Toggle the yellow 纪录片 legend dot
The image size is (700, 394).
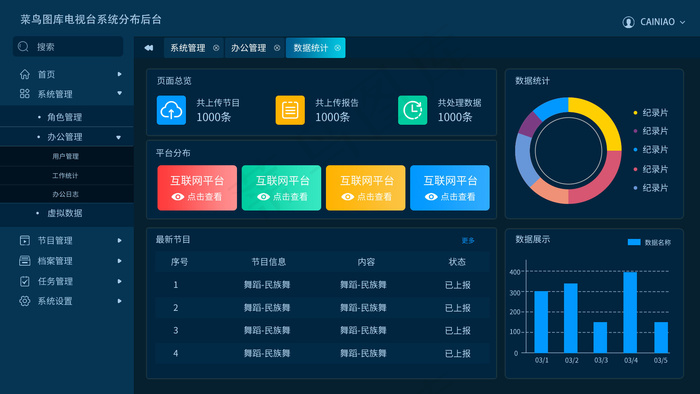[635, 113]
